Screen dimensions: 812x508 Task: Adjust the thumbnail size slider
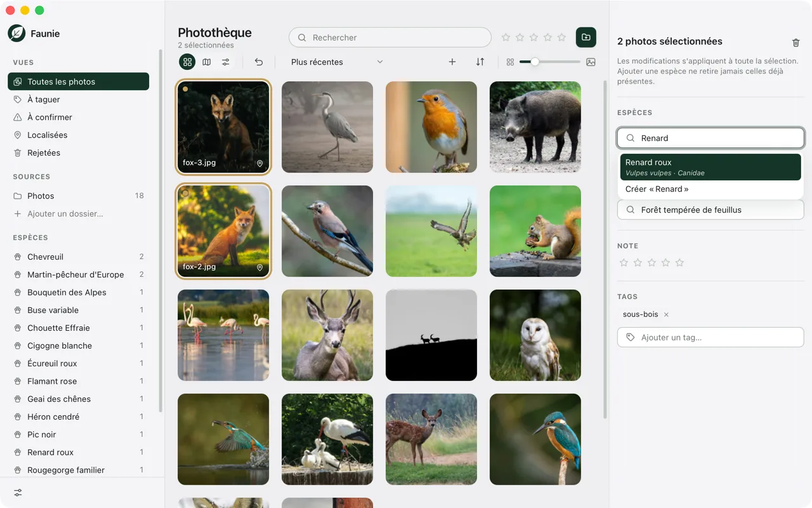549,62
